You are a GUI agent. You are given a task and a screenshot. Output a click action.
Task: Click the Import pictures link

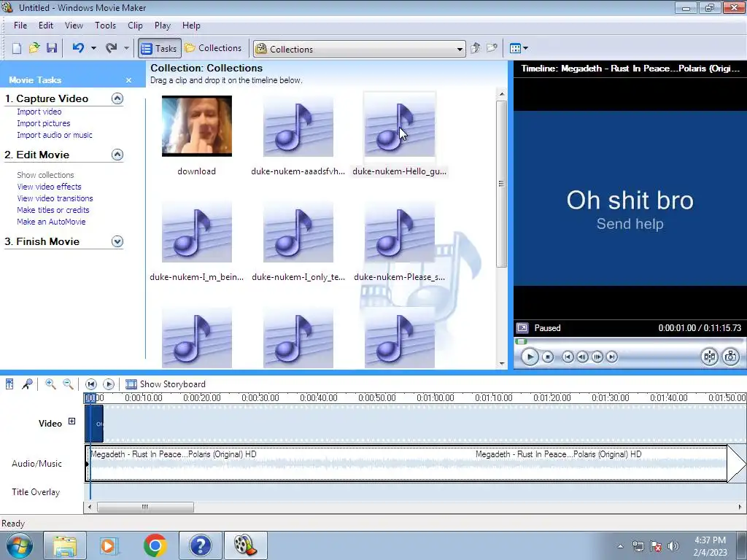point(43,123)
